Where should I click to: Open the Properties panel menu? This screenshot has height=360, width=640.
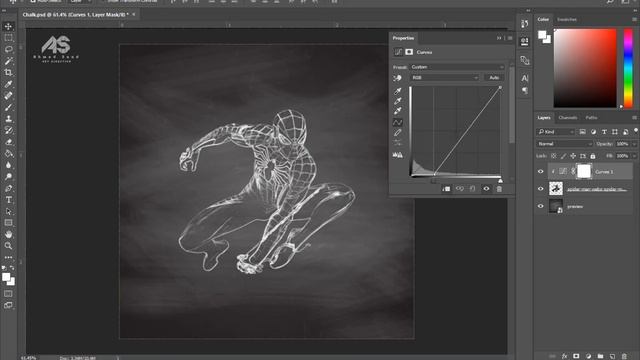click(x=510, y=38)
